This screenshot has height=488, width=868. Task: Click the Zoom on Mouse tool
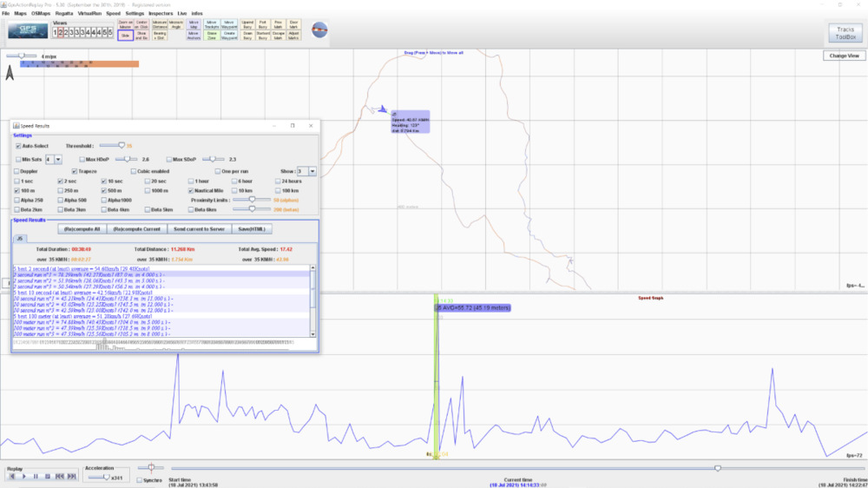pos(125,23)
